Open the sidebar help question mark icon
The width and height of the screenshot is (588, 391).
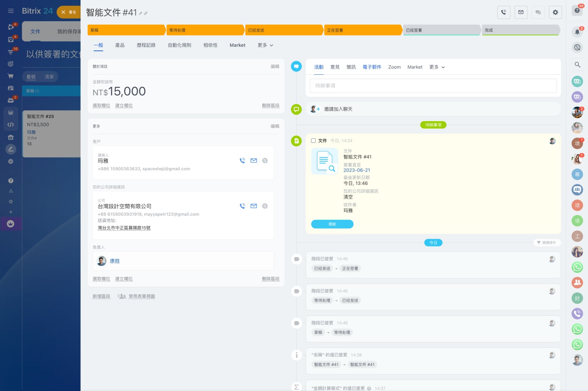tap(11, 180)
